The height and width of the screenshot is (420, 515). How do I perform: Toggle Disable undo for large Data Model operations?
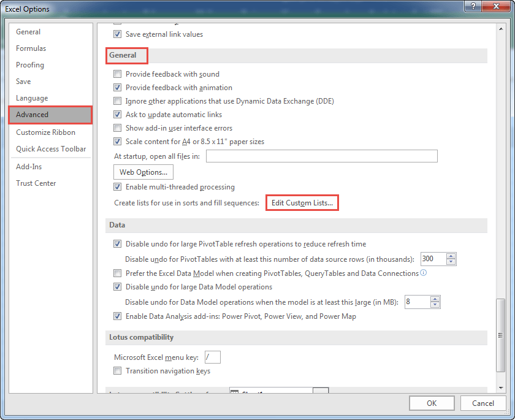117,287
